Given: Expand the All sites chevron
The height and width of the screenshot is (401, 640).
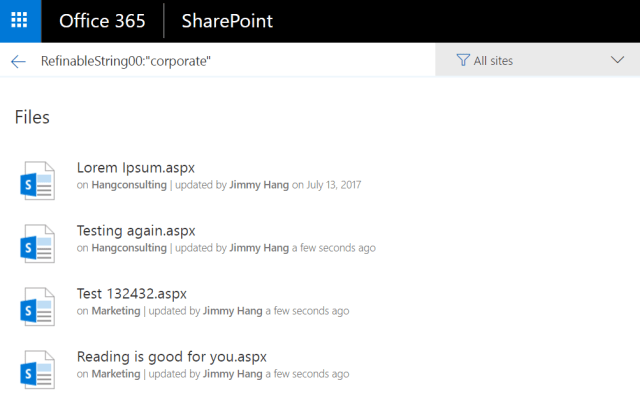Looking at the screenshot, I should [616, 61].
